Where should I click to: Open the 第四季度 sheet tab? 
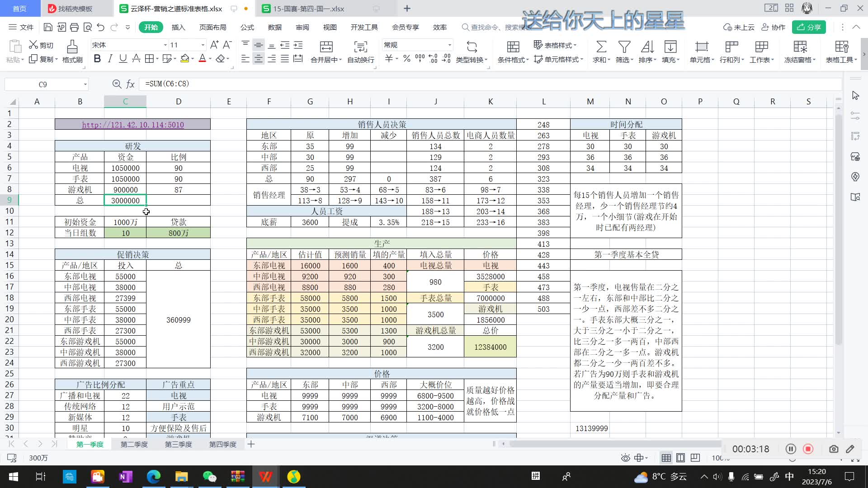coord(223,444)
